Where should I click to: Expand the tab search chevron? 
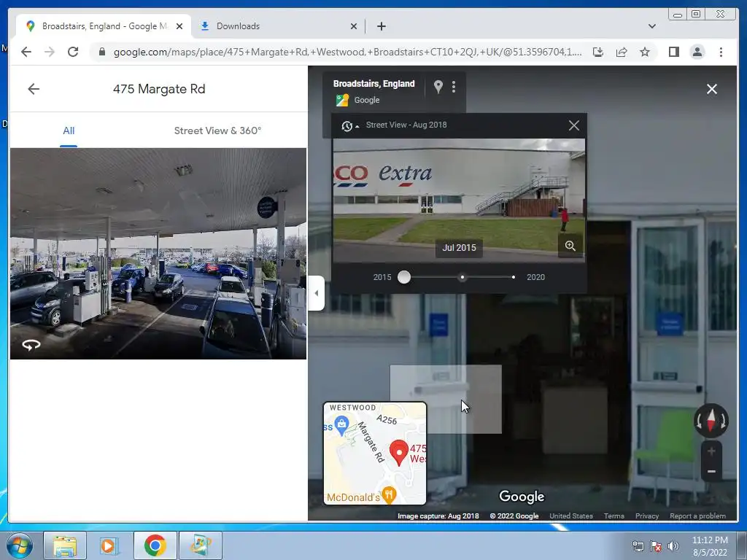point(651,26)
